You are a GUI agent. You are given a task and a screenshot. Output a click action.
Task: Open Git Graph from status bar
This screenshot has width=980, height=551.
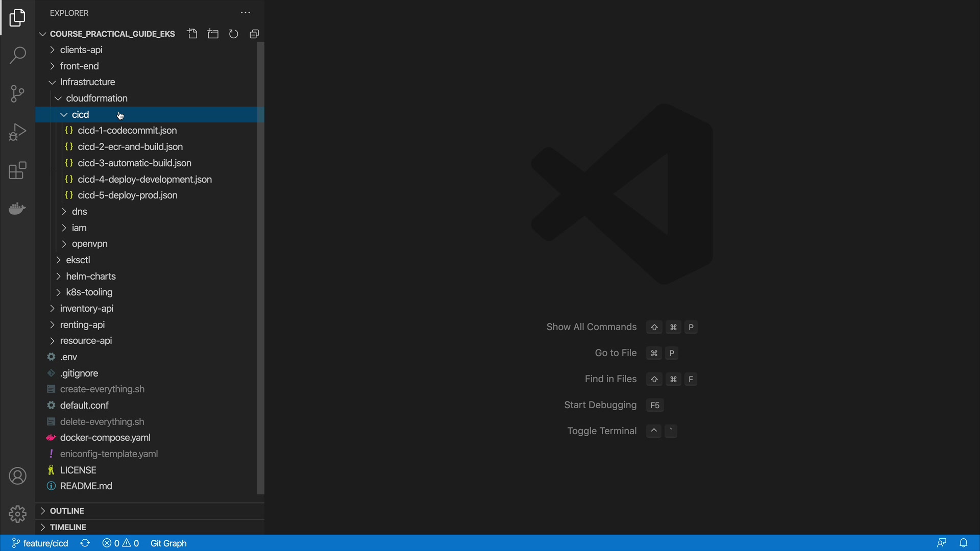pos(168,543)
